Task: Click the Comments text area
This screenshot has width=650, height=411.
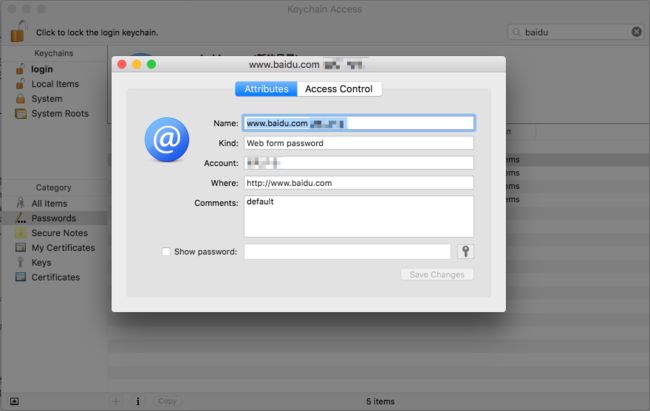Action: tap(359, 216)
